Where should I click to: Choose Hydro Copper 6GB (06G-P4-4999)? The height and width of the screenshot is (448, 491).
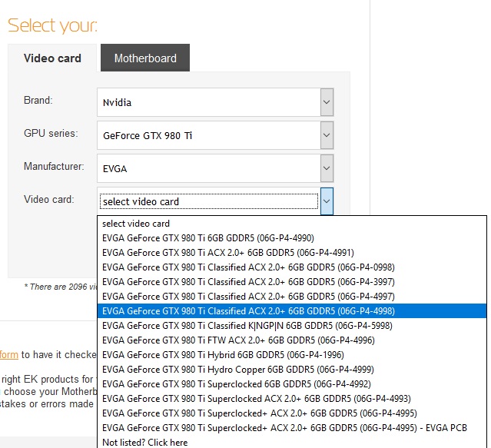coord(292,370)
